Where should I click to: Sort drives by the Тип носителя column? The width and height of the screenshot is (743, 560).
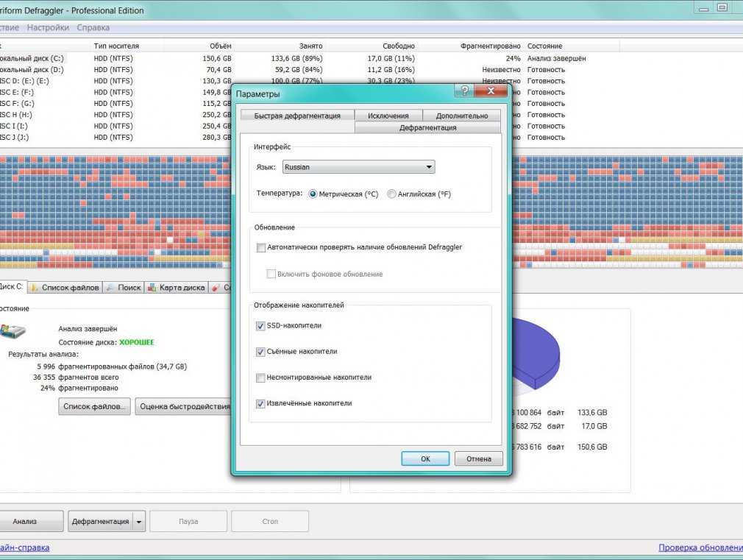(116, 46)
